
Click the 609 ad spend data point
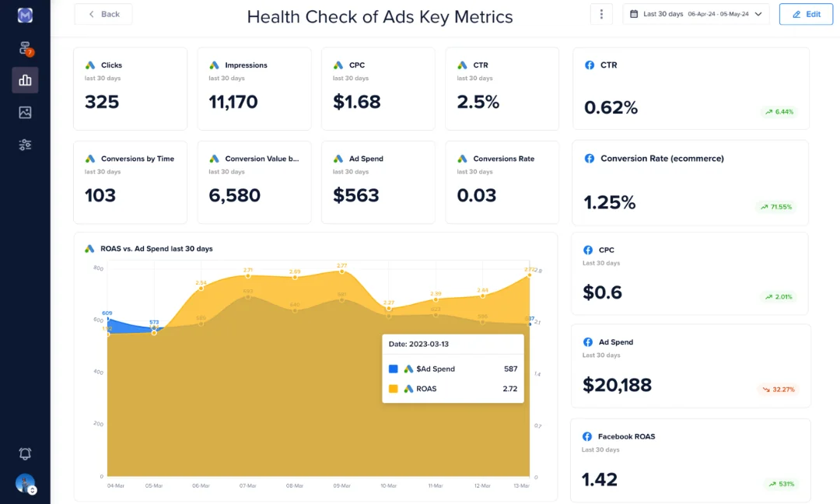tap(107, 319)
